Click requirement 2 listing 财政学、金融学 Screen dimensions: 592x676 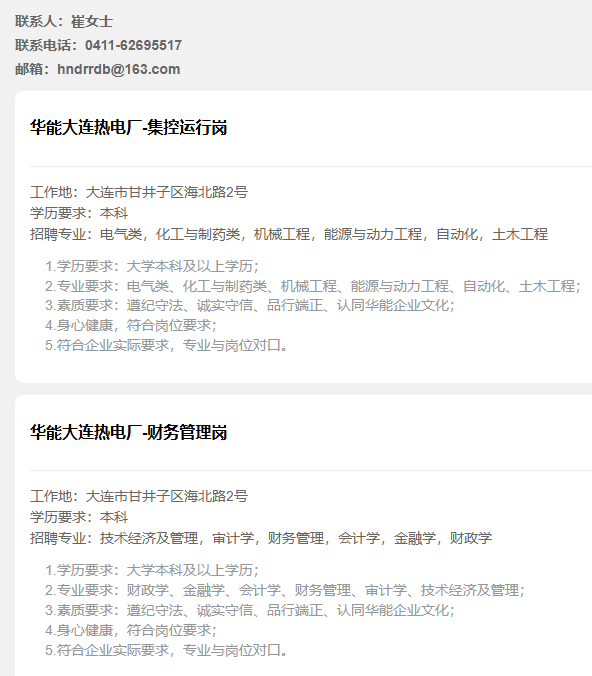click(x=285, y=590)
